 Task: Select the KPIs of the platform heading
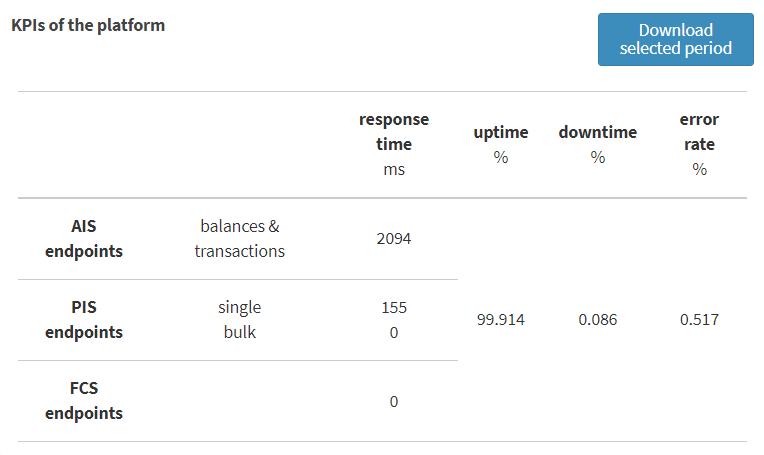click(88, 25)
